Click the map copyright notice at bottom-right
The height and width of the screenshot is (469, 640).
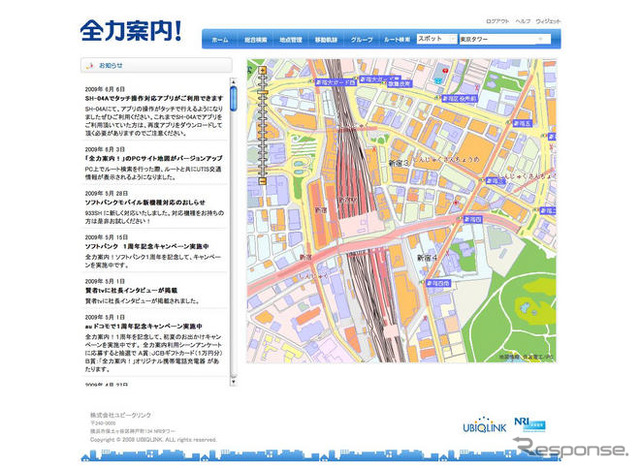pos(526,357)
